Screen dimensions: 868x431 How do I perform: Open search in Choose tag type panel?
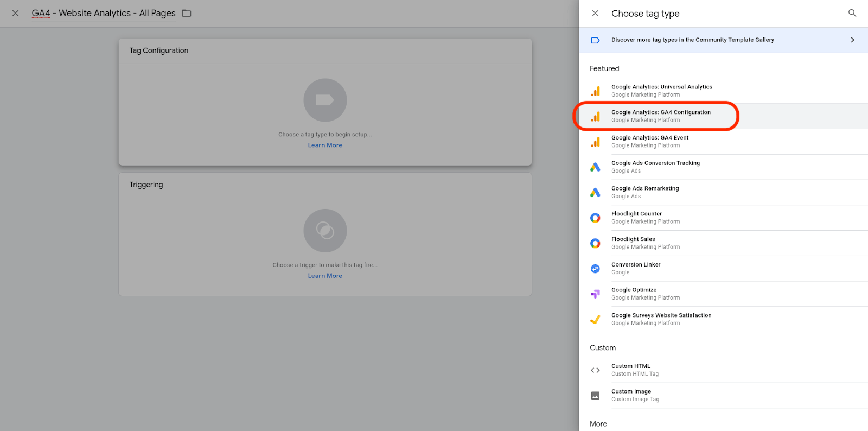pyautogui.click(x=852, y=13)
